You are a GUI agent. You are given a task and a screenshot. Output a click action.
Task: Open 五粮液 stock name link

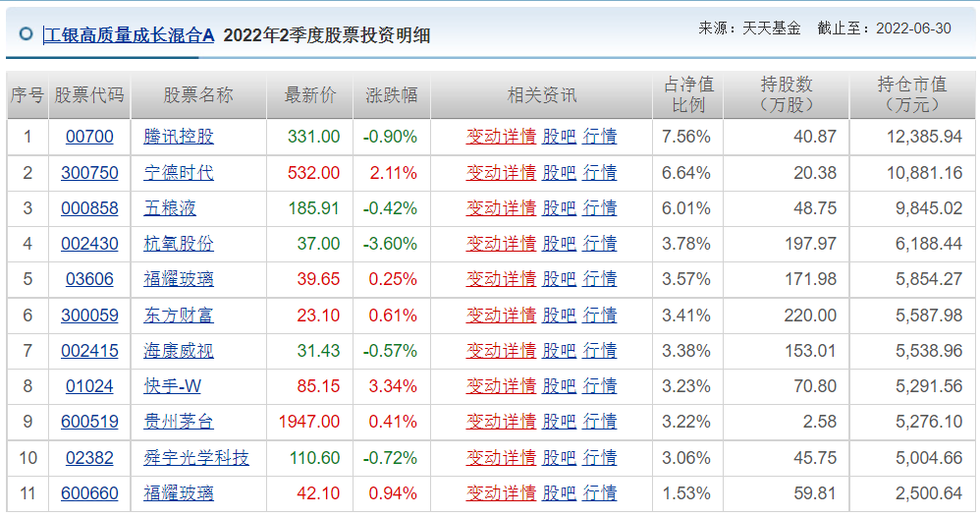tap(170, 208)
